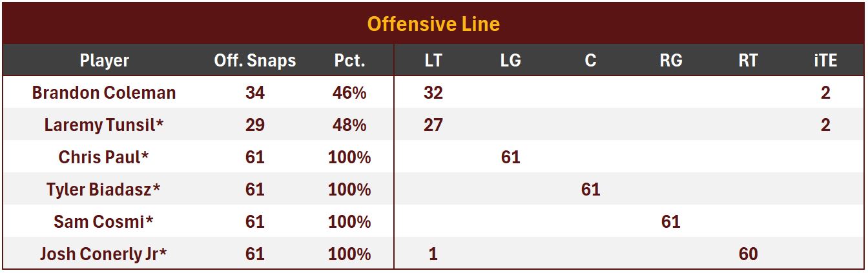Click the LT column header
868x273 pixels.
[x=433, y=61]
